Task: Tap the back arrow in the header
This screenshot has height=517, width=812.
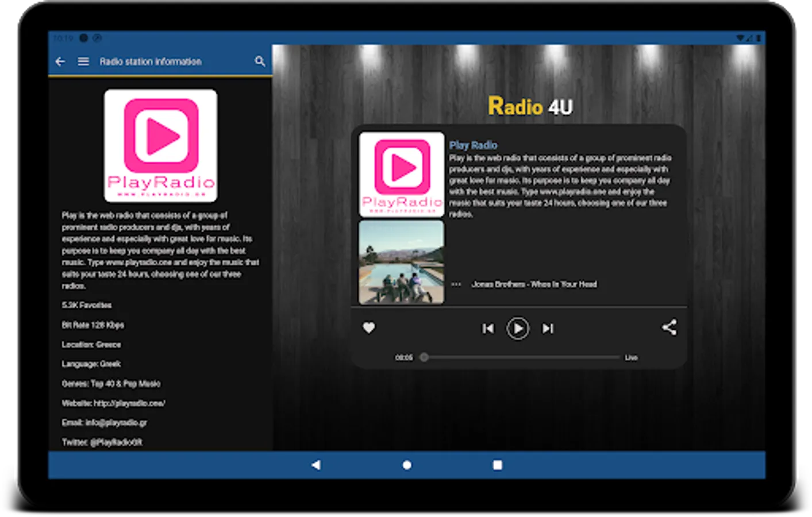Action: point(60,61)
